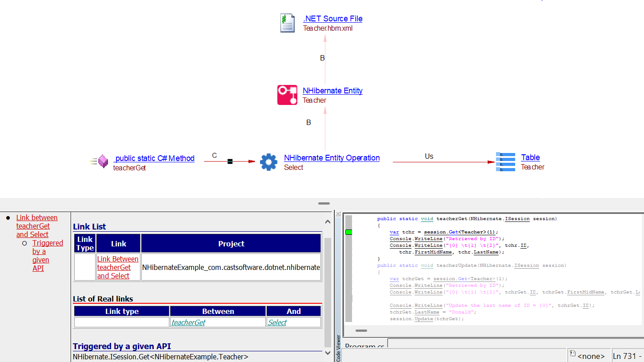Select the Teacher Table icon
Image resolution: width=644 pixels, height=362 pixels.
(504, 162)
